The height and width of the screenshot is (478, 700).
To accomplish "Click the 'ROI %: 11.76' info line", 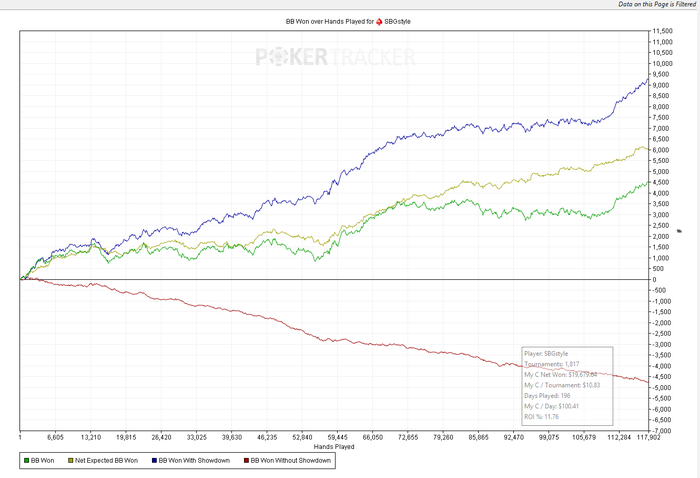I will 541,417.
